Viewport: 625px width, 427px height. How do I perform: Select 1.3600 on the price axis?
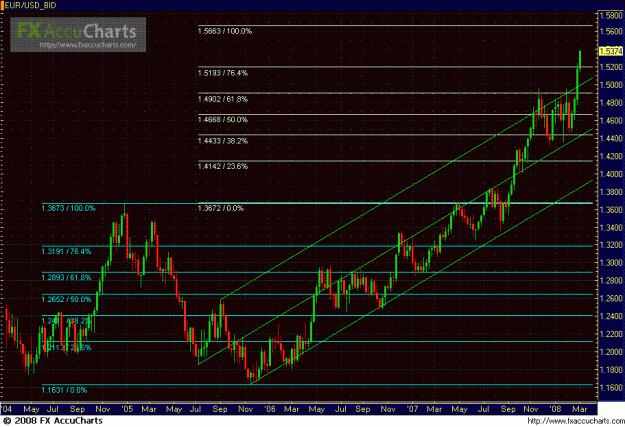pyautogui.click(x=611, y=210)
